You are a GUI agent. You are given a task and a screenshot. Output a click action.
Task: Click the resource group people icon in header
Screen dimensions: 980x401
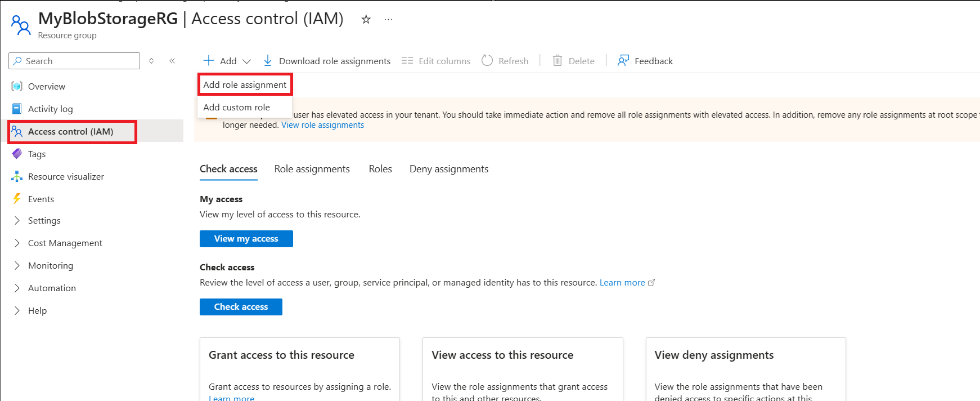click(x=21, y=25)
